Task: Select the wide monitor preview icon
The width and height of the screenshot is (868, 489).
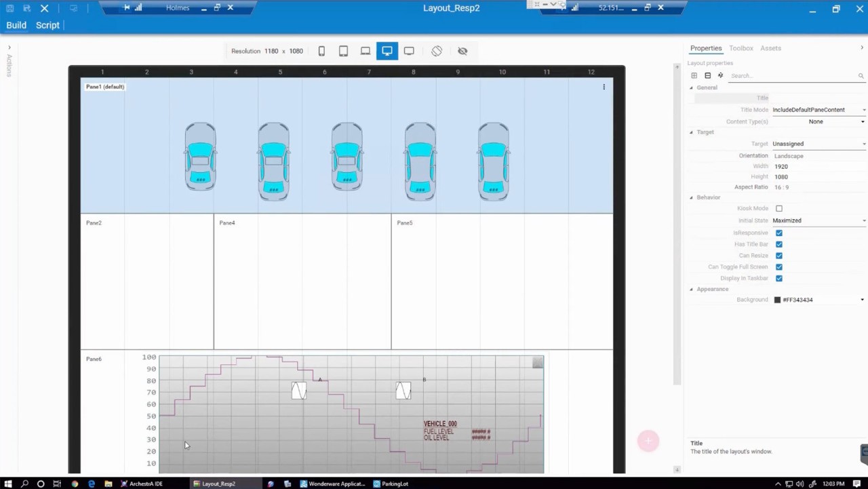Action: [409, 51]
